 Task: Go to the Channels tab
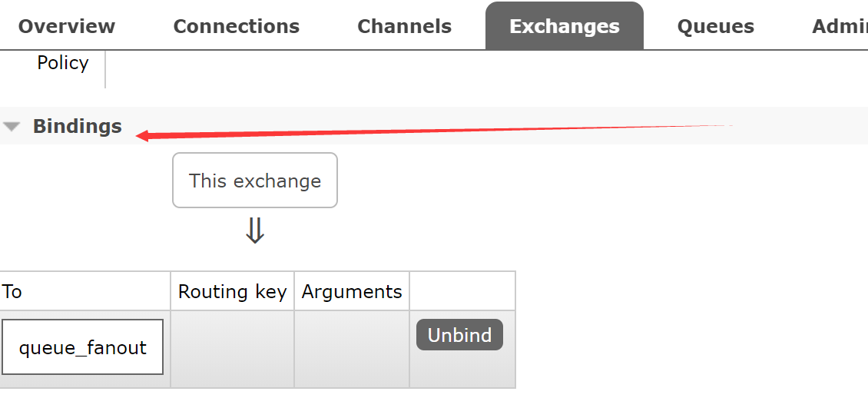click(x=405, y=26)
